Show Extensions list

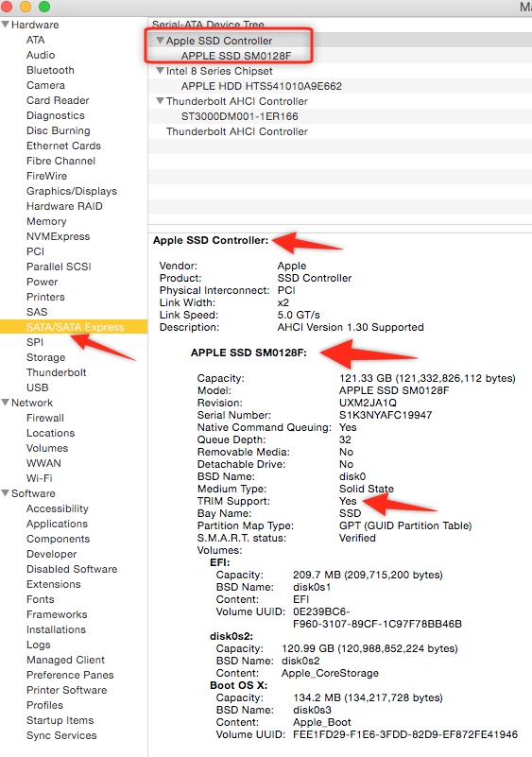point(53,584)
